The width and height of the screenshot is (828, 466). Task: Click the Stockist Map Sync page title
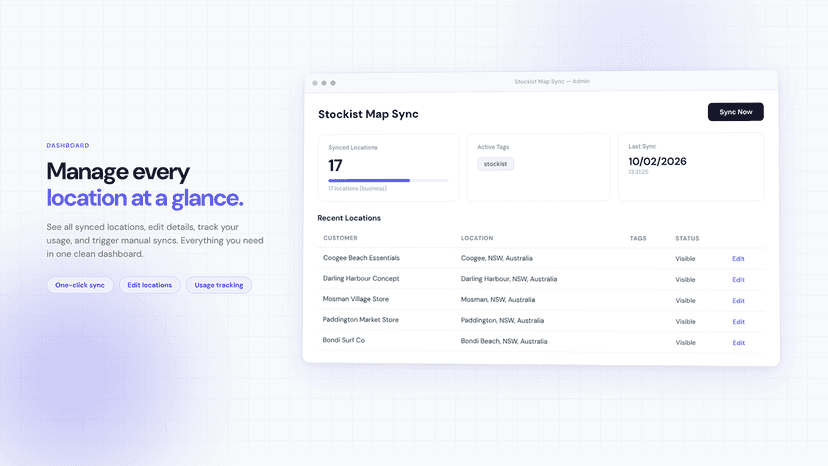(x=368, y=114)
